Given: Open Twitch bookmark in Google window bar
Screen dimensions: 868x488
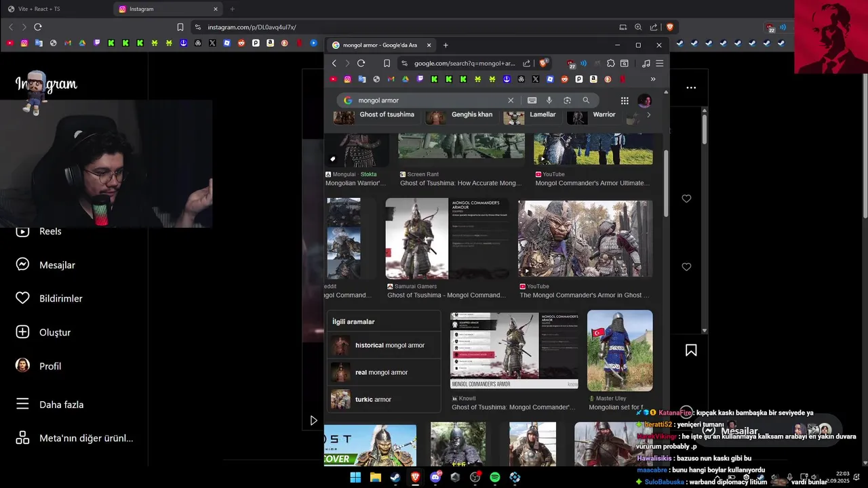Looking at the screenshot, I should (420, 79).
